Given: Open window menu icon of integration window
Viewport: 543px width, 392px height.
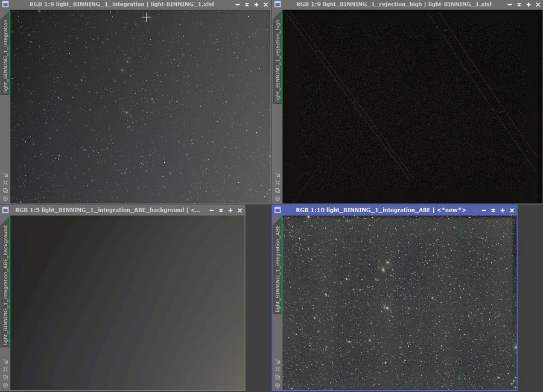Looking at the screenshot, I should (5, 4).
